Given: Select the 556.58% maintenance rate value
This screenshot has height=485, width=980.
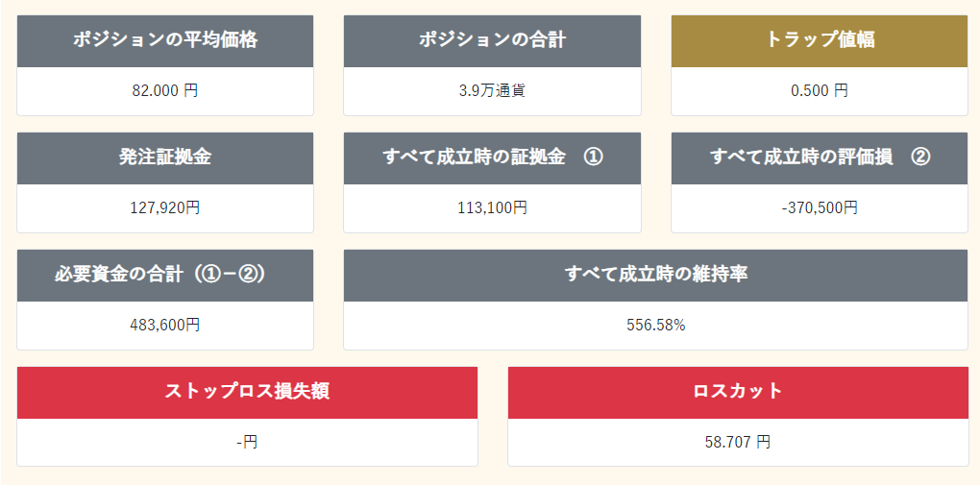Looking at the screenshot, I should pos(656,326).
